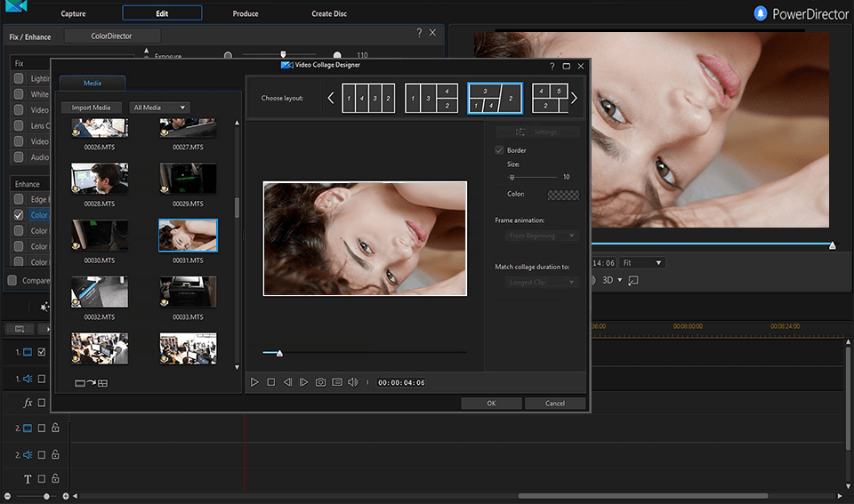Viewport: 854px width, 504px height.
Task: Step to the next frame in preview
Action: pyautogui.click(x=303, y=382)
